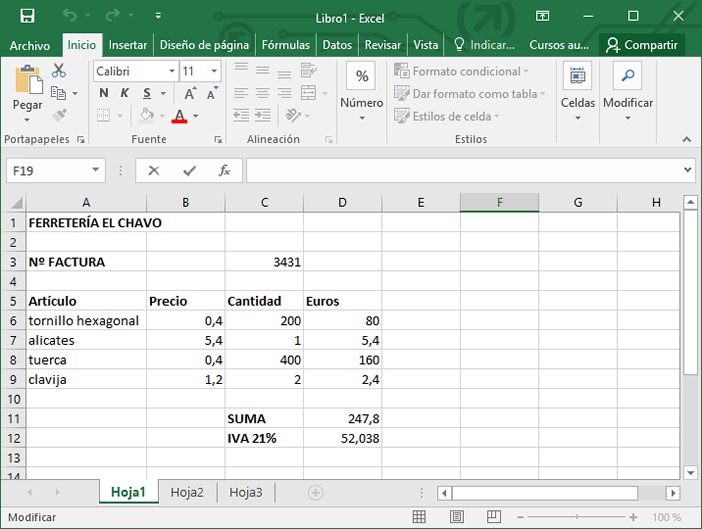Cancel formula entry with the X icon

tap(154, 171)
